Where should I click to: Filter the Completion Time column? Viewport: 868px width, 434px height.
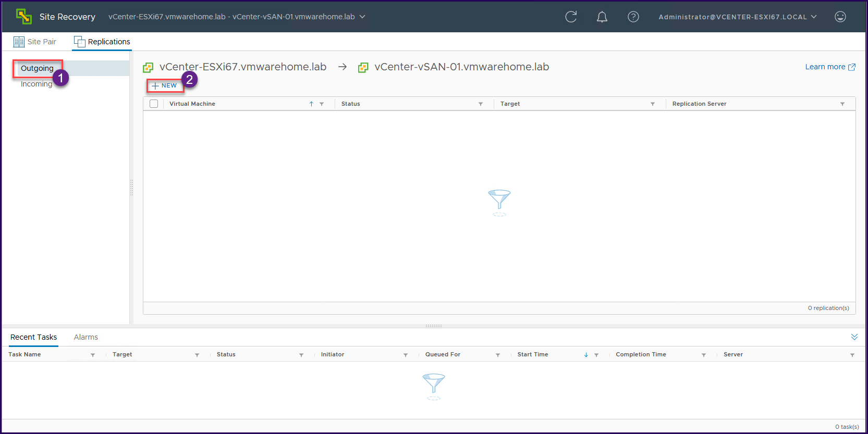click(704, 355)
